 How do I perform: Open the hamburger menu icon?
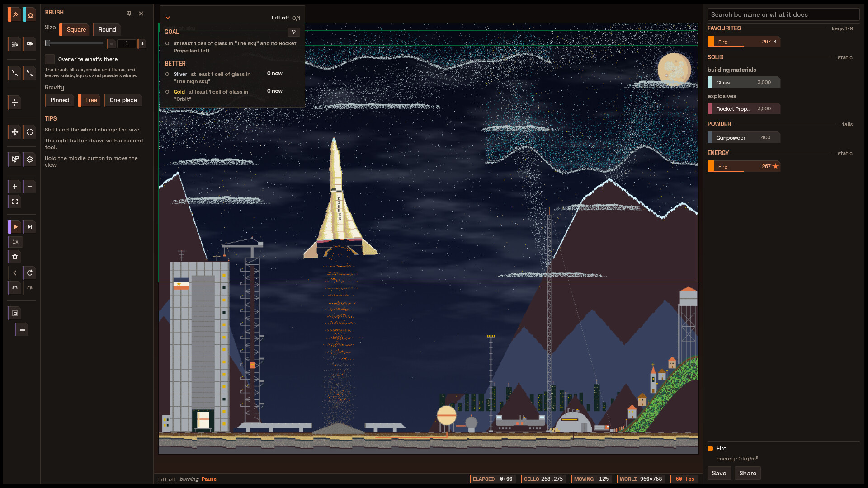tap(22, 329)
